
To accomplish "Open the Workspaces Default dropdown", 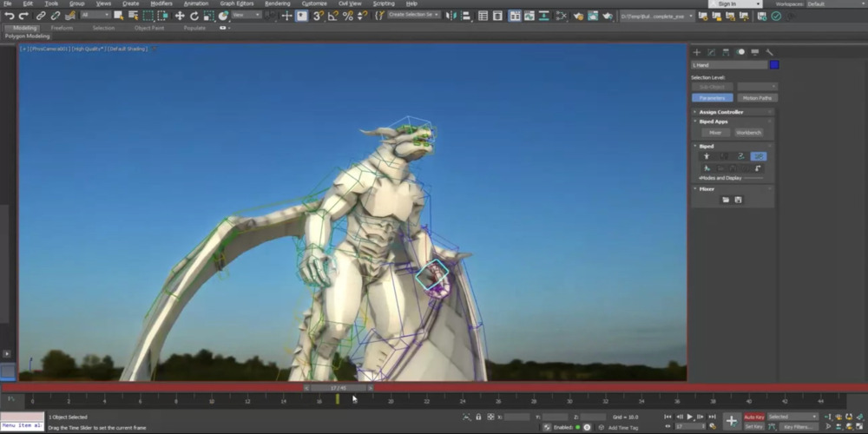I will point(835,3).
